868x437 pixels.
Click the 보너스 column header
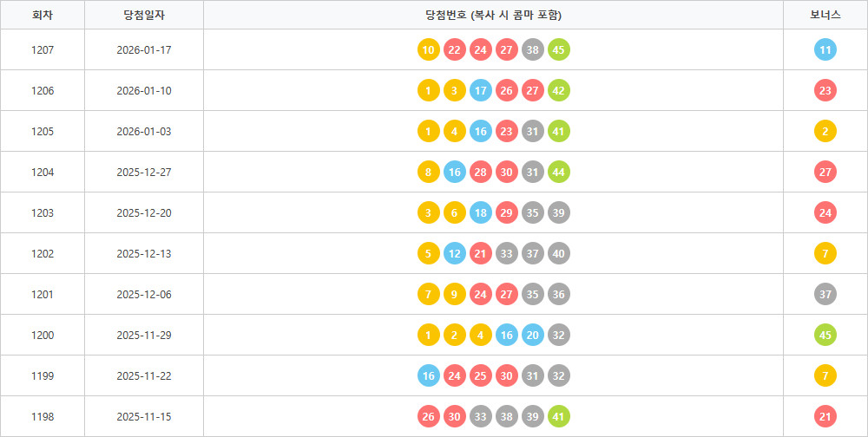coord(825,15)
